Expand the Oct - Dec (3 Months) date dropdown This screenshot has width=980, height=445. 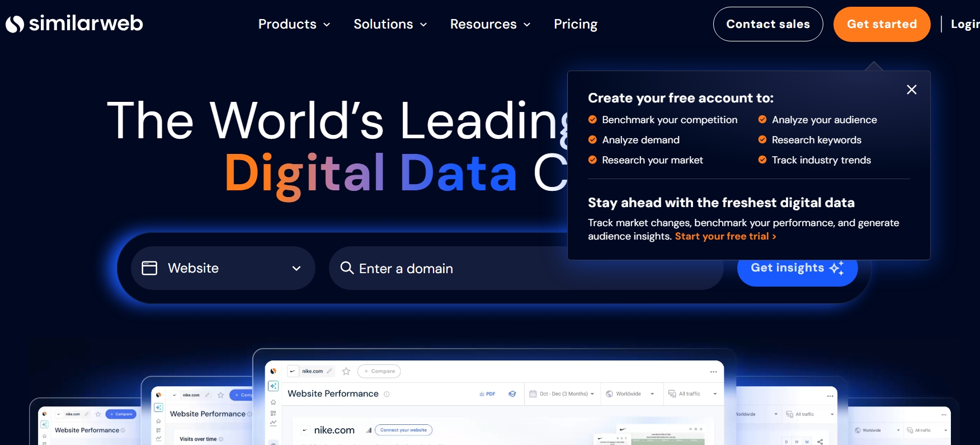click(x=562, y=394)
